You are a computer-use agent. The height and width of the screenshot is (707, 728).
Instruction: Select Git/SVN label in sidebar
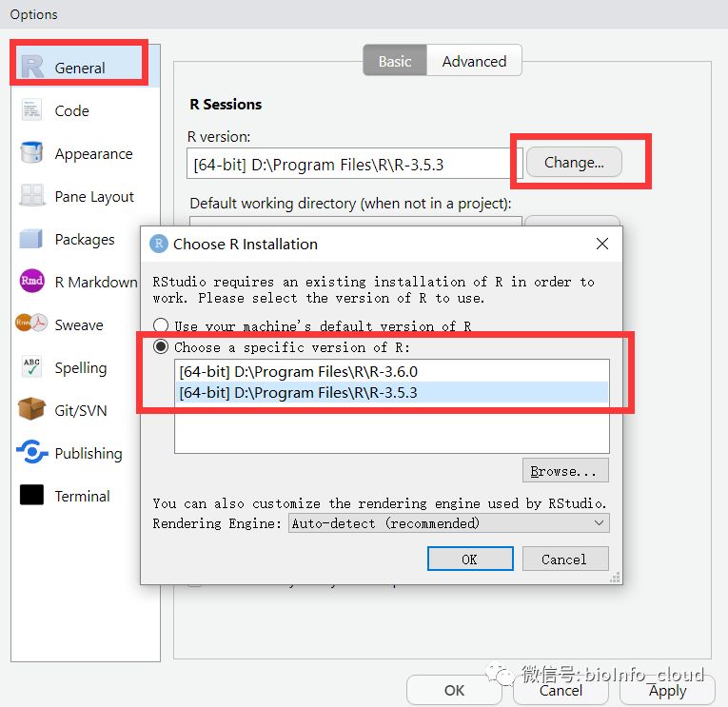tap(81, 410)
